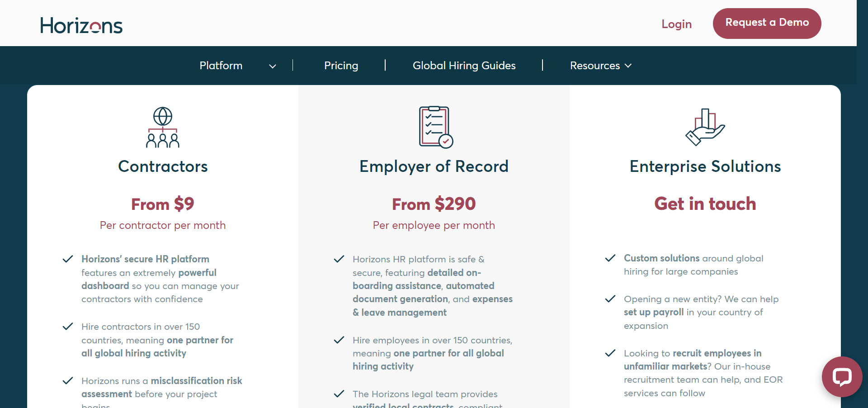Click the From $9 contractor price
The image size is (868, 408).
pos(163,204)
